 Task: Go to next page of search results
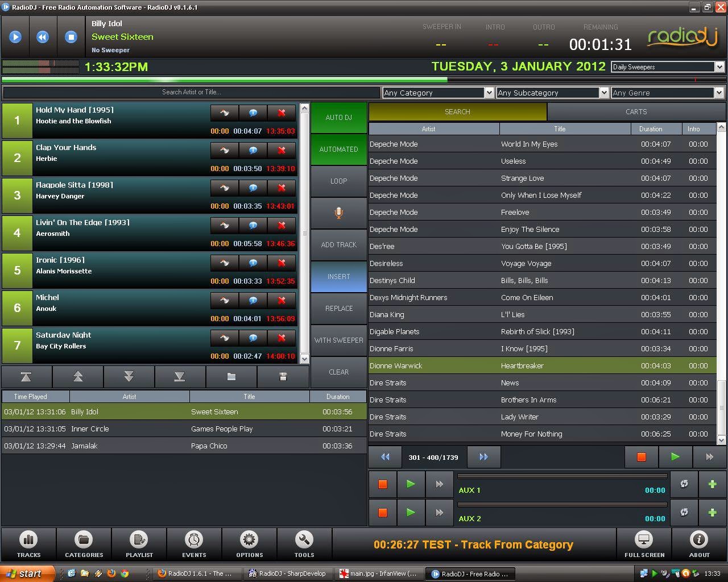(483, 457)
